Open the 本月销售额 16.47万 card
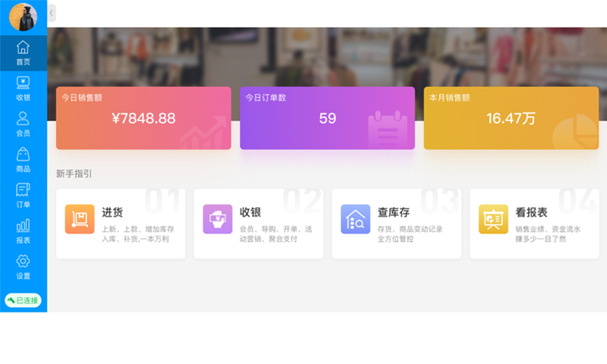 click(511, 118)
